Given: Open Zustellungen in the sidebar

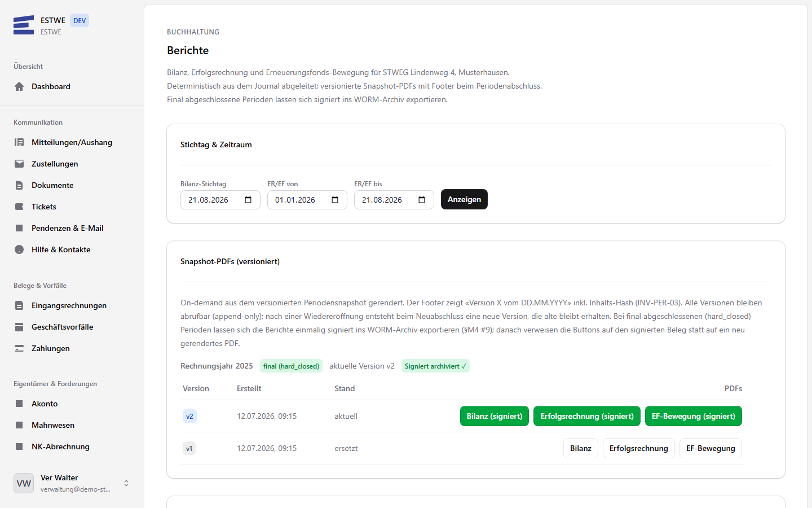Looking at the screenshot, I should click(x=72, y=164).
